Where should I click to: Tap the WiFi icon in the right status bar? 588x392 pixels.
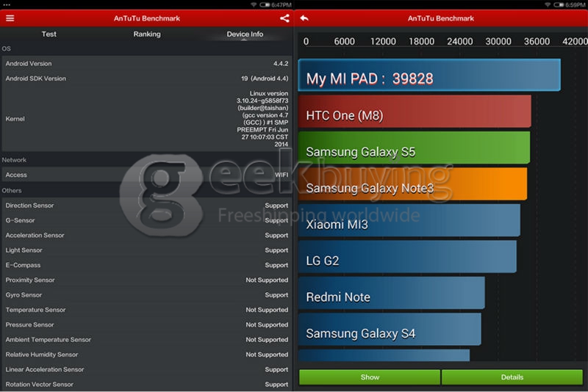(x=548, y=5)
